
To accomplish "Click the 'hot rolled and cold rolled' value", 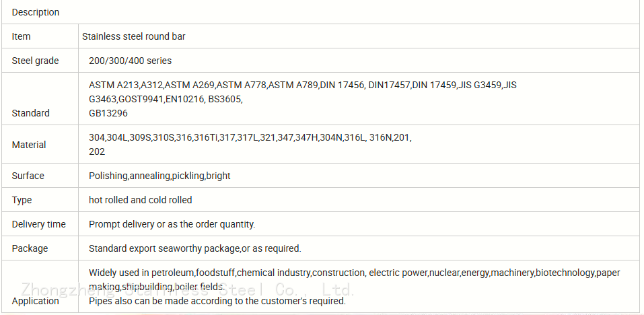I will pyautogui.click(x=140, y=200).
